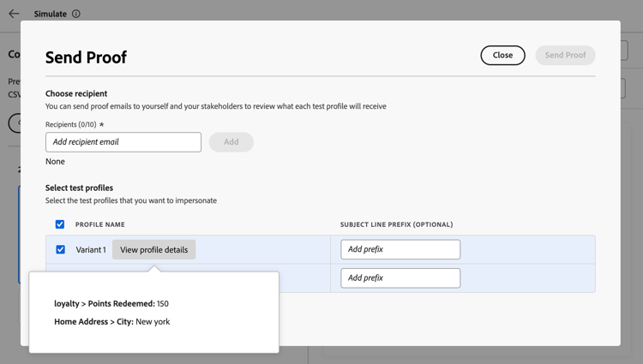Focus the Add recipient email field
The image size is (643, 364).
point(123,142)
